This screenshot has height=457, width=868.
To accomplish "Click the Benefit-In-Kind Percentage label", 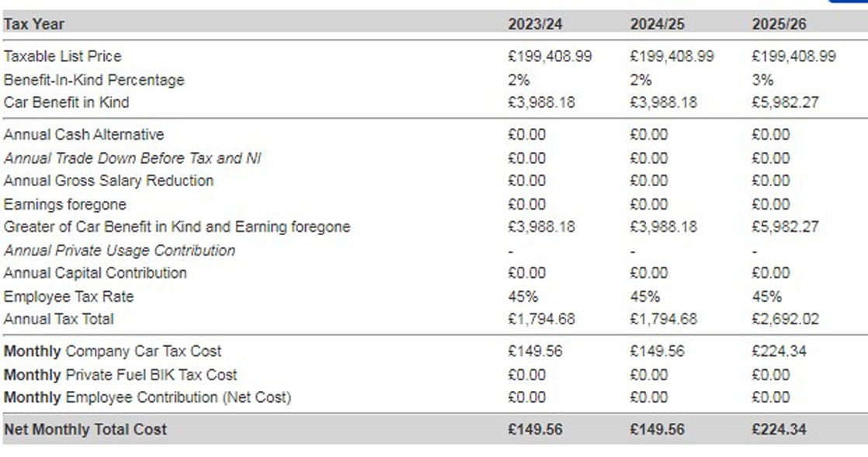I will pyautogui.click(x=93, y=80).
